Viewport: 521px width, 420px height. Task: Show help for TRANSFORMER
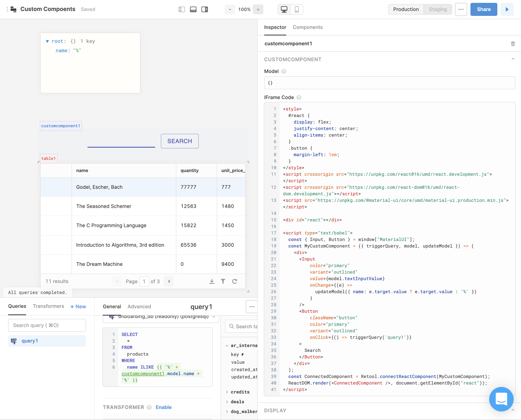coord(149,407)
